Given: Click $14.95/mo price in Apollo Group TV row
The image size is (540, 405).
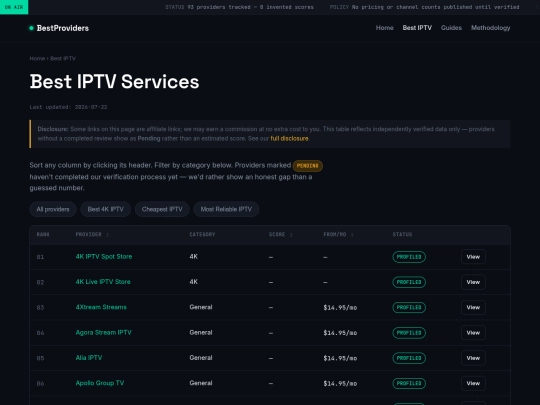Looking at the screenshot, I should [x=340, y=383].
